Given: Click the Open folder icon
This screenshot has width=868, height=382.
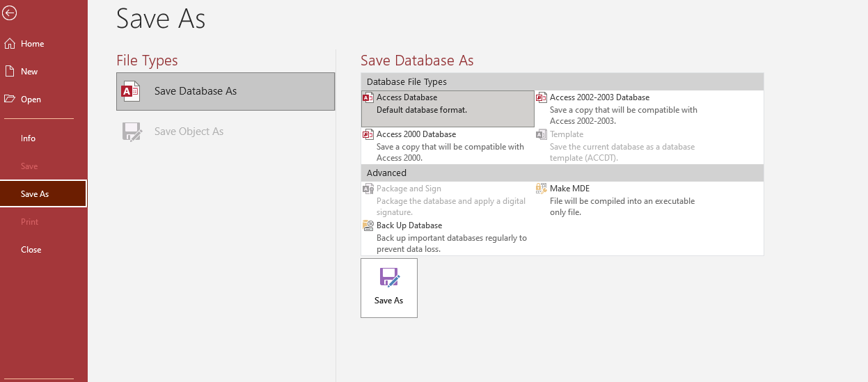Looking at the screenshot, I should [10, 100].
